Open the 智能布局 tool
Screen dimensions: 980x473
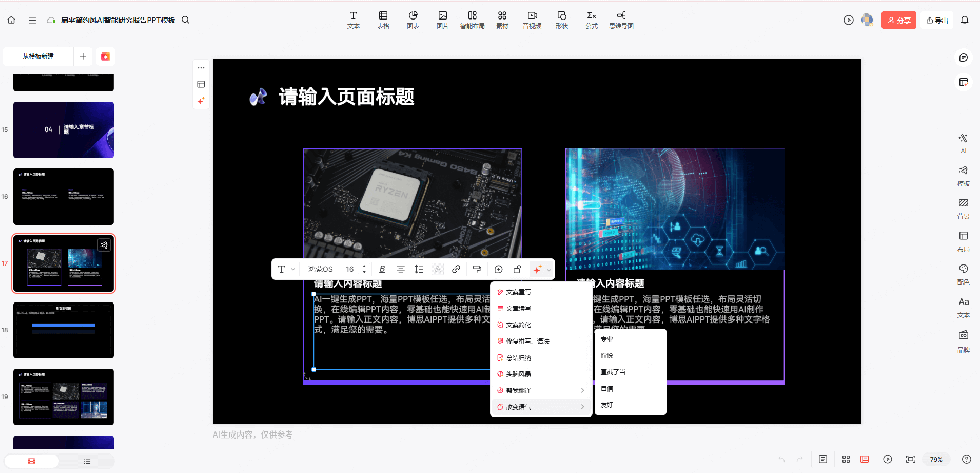coord(472,20)
